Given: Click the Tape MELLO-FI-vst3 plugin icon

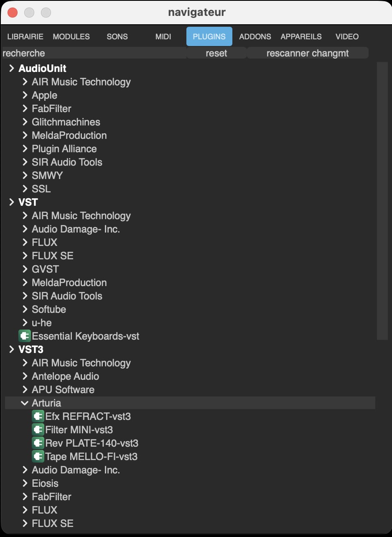Looking at the screenshot, I should (x=38, y=457).
